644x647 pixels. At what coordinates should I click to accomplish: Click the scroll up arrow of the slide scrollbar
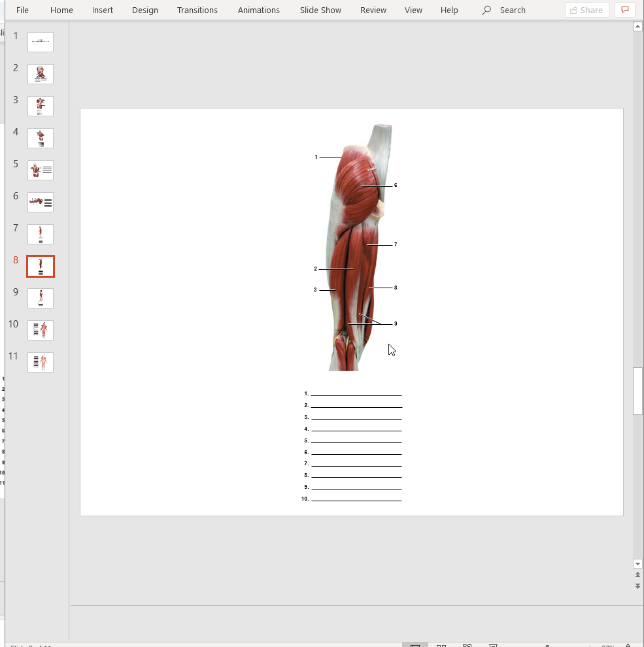637,26
